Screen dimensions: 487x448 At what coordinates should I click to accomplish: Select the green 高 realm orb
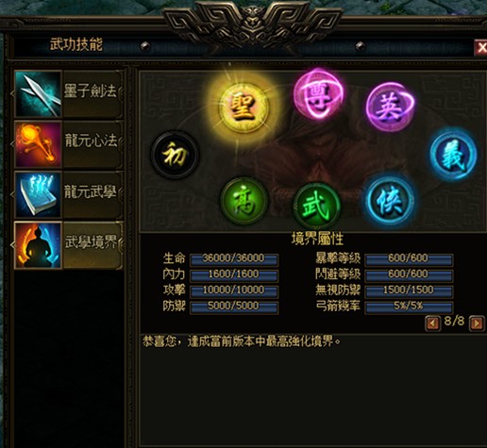(x=244, y=202)
